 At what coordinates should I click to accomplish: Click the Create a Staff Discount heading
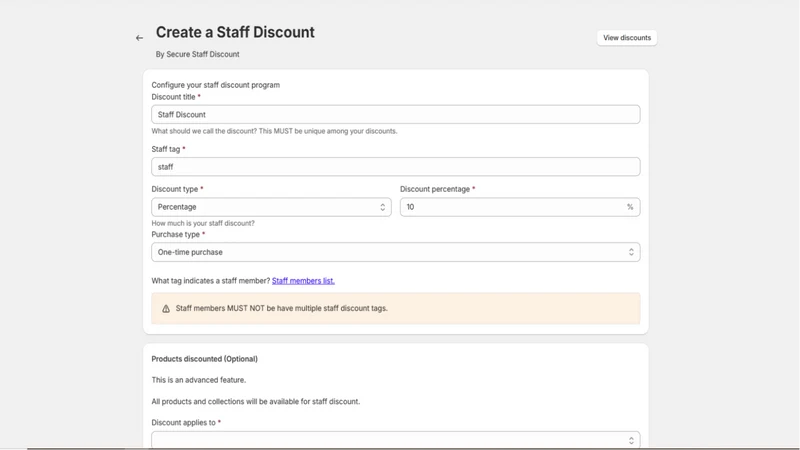point(235,32)
